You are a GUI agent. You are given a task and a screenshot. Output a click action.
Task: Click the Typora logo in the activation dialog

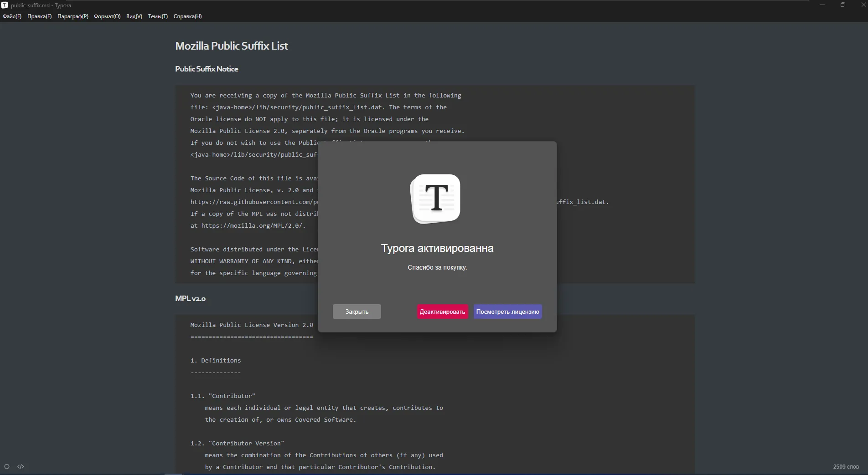pyautogui.click(x=435, y=199)
